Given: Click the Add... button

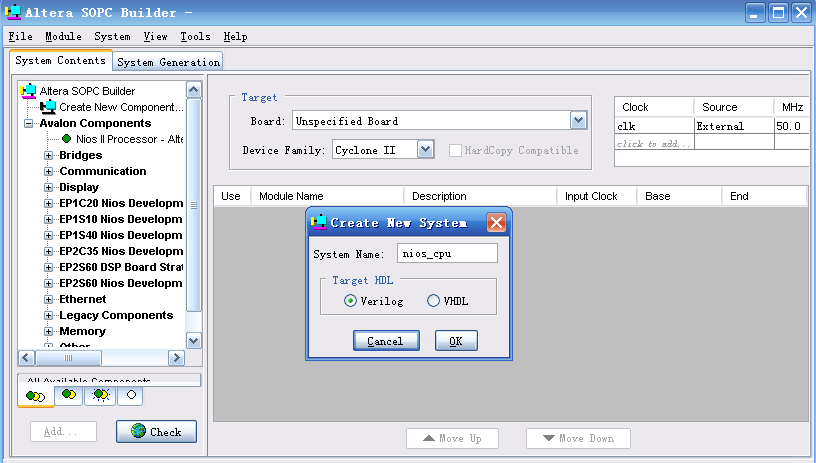Looking at the screenshot, I should (63, 431).
